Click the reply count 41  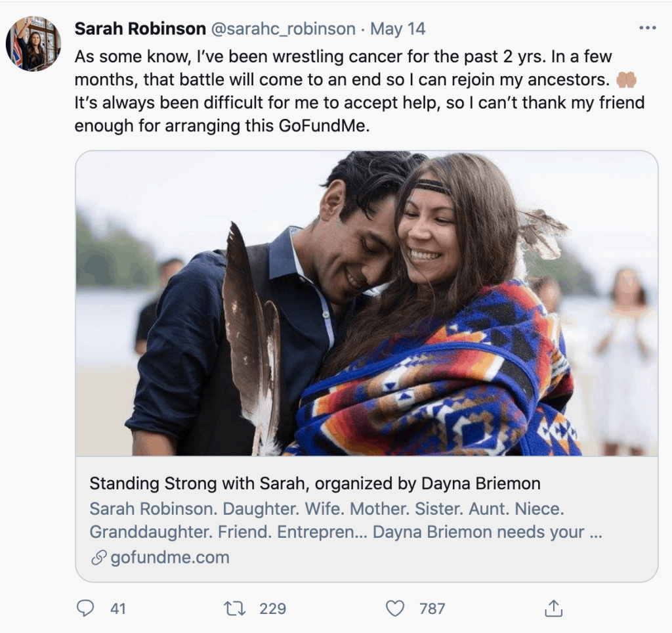118,609
